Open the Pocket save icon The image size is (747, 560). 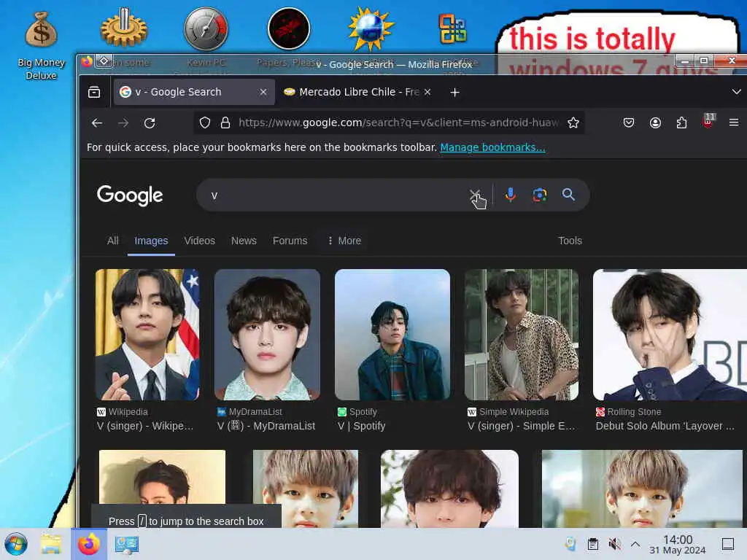point(629,122)
